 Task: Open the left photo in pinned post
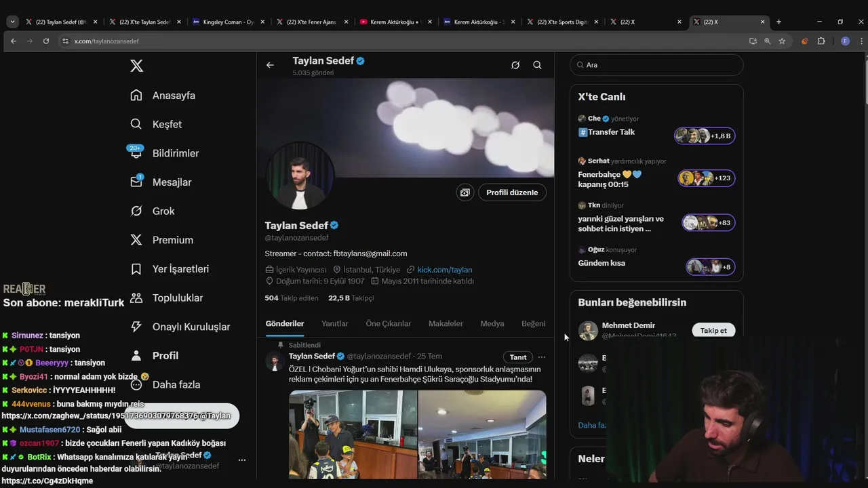pyautogui.click(x=353, y=434)
